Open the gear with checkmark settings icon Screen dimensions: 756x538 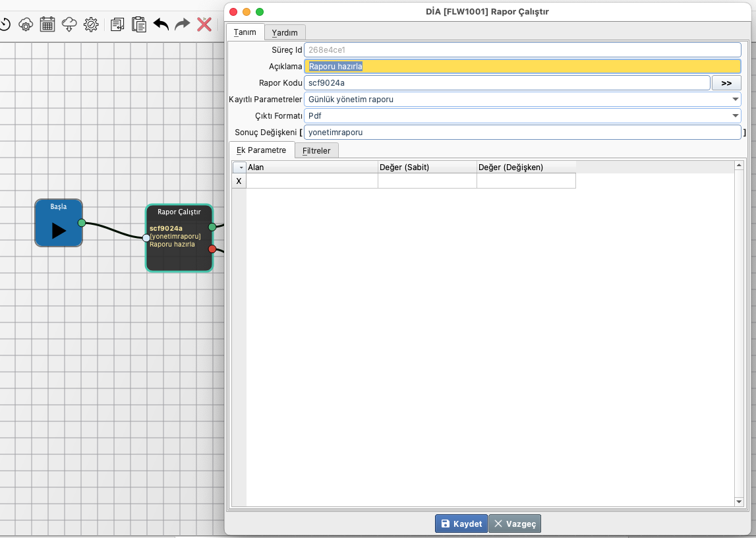point(91,24)
